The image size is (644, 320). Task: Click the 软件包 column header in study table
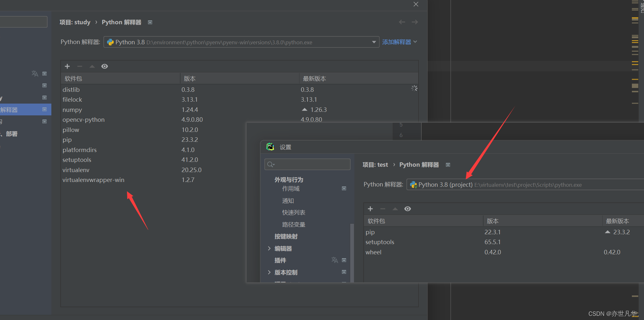[x=121, y=78]
